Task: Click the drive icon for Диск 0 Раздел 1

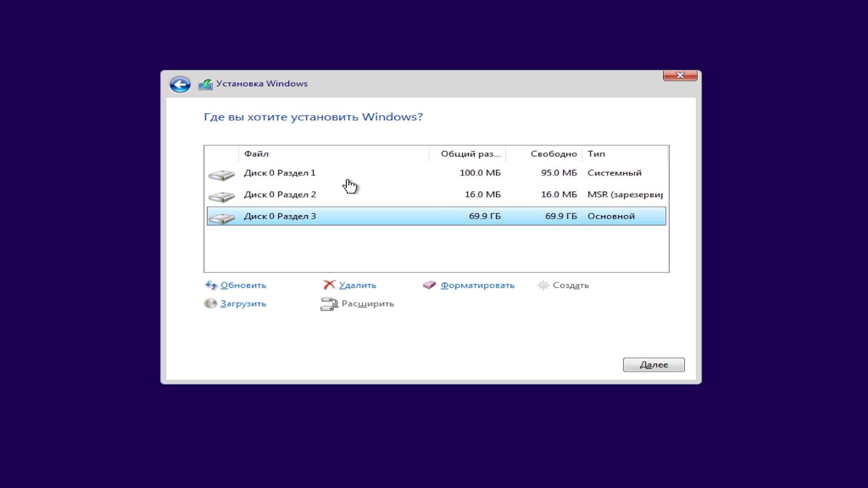Action: tap(222, 175)
